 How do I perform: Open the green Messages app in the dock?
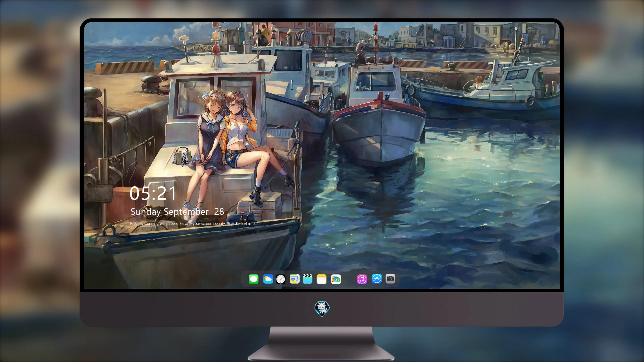254,279
